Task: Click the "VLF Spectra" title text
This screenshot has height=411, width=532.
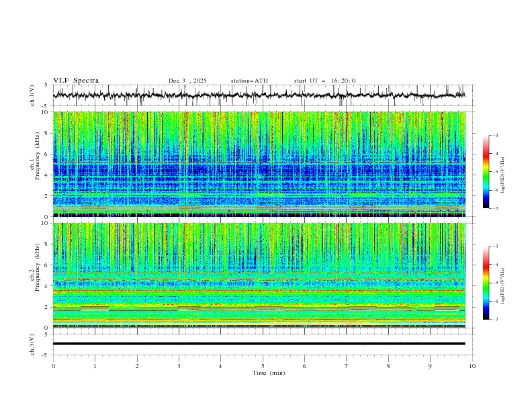Action: 76,81
